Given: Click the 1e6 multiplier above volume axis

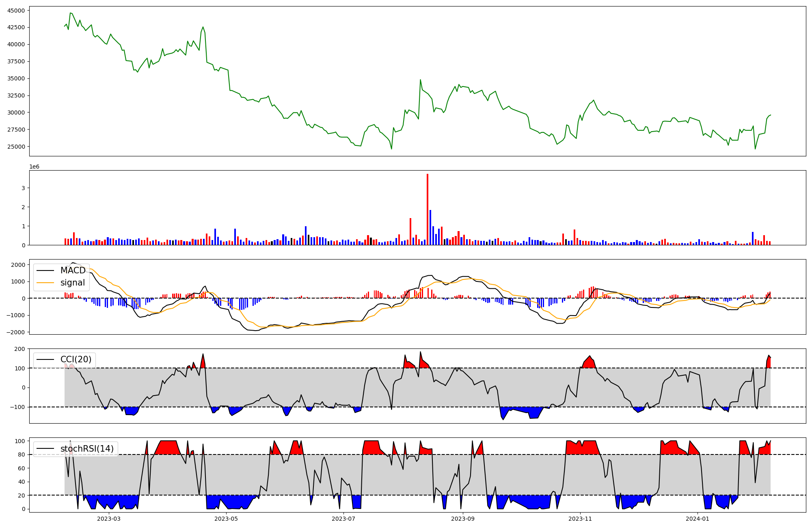Looking at the screenshot, I should tap(34, 167).
